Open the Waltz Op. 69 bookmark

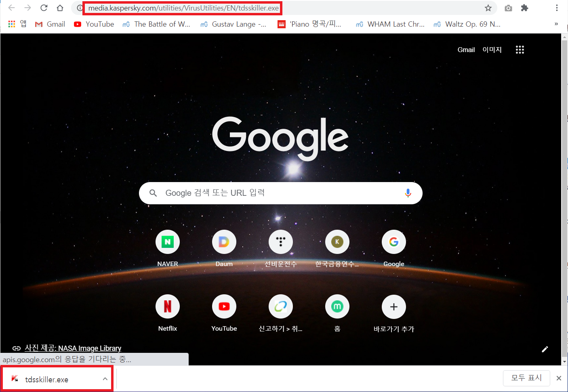[x=467, y=24]
